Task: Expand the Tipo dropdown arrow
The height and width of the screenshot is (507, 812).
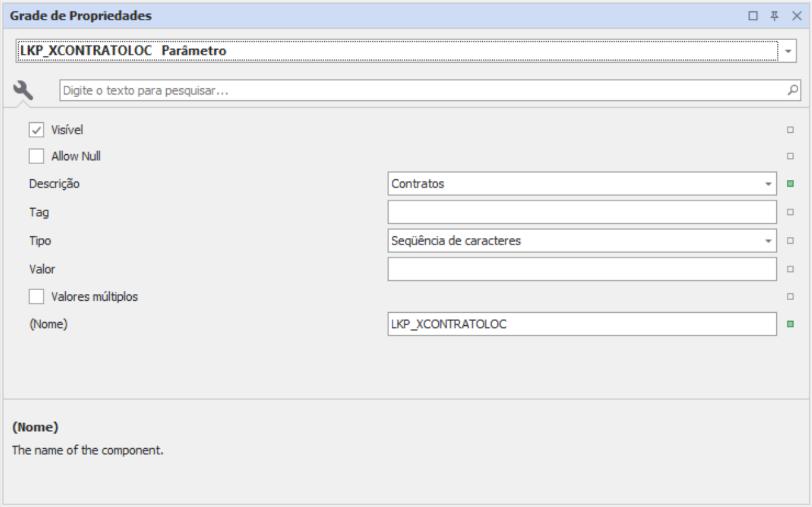Action: click(x=768, y=241)
